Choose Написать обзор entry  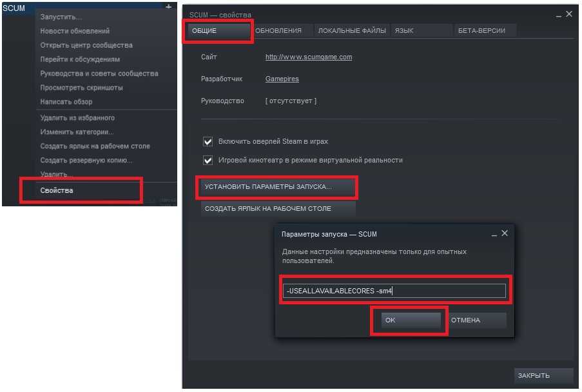pyautogui.click(x=66, y=101)
